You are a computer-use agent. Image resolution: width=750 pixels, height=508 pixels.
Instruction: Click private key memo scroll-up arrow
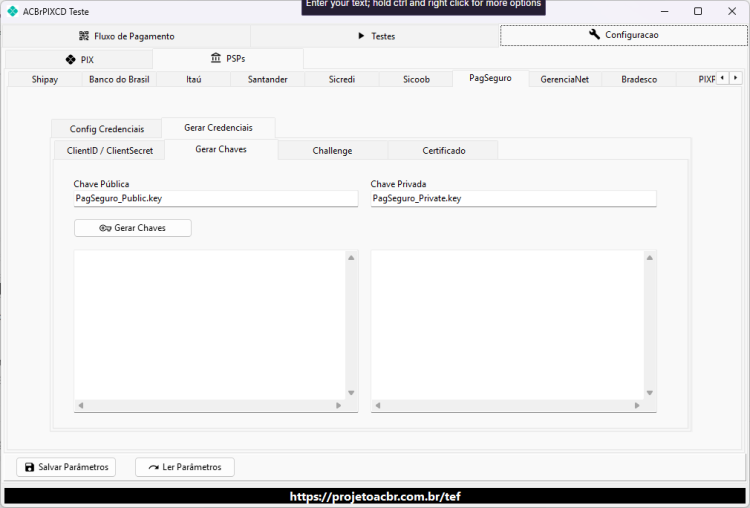[x=650, y=258]
